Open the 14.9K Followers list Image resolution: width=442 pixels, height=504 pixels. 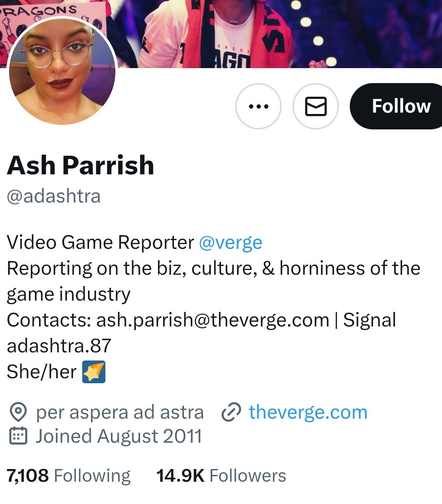point(221,476)
